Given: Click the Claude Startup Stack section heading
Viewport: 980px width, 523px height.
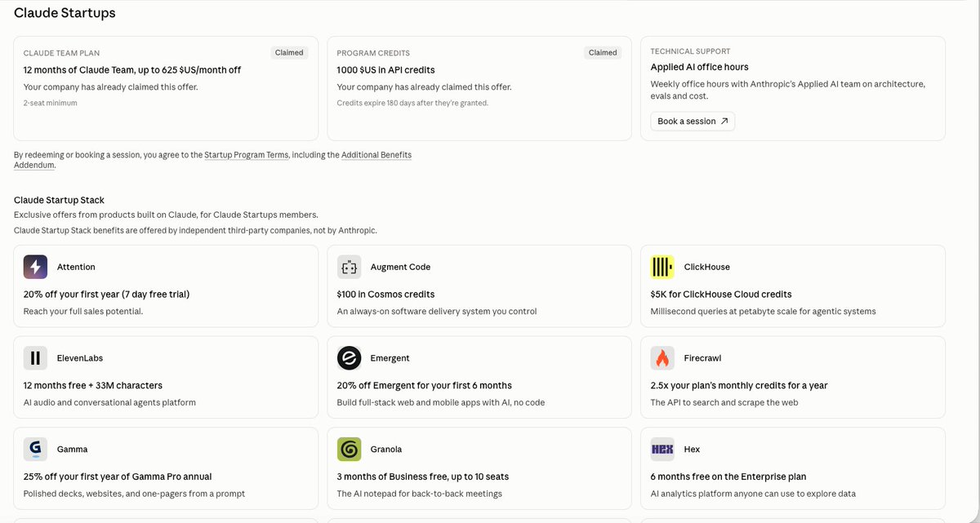Looking at the screenshot, I should click(59, 200).
